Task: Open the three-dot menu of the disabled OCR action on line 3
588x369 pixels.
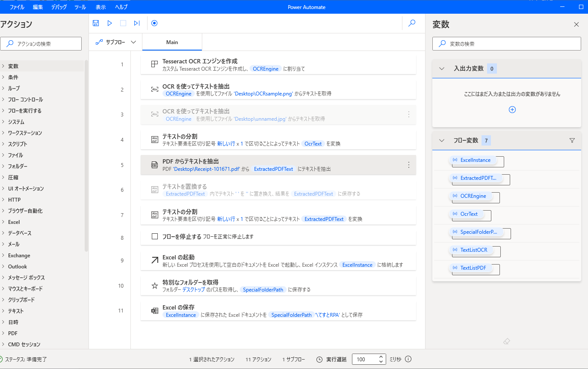Action: 408,114
